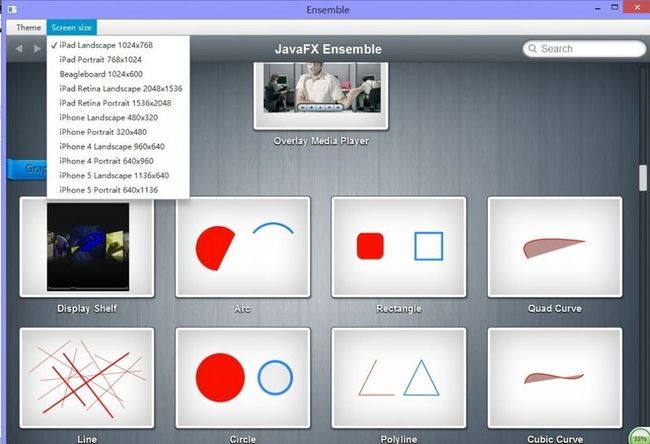Click the Arc label text
Screen dimensions: 650x444
243,308
